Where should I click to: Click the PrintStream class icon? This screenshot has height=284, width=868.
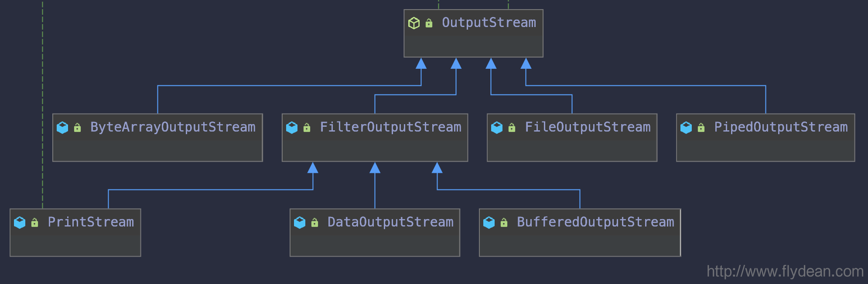20,223
